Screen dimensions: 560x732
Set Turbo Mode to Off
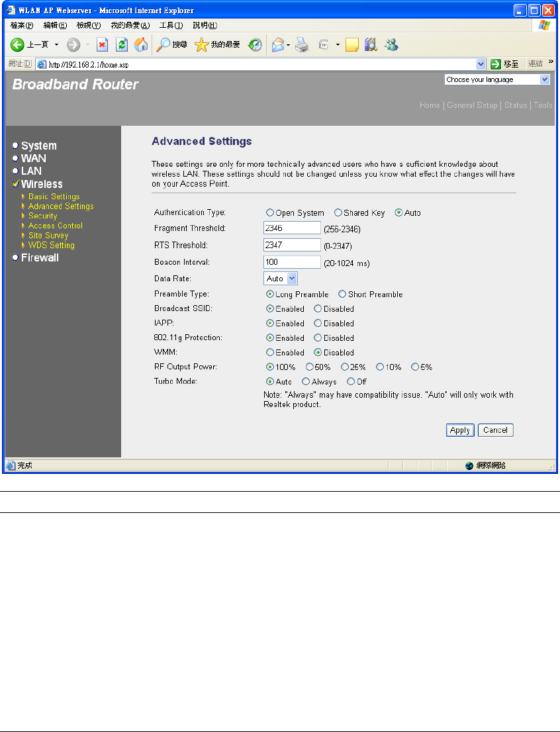(x=351, y=381)
